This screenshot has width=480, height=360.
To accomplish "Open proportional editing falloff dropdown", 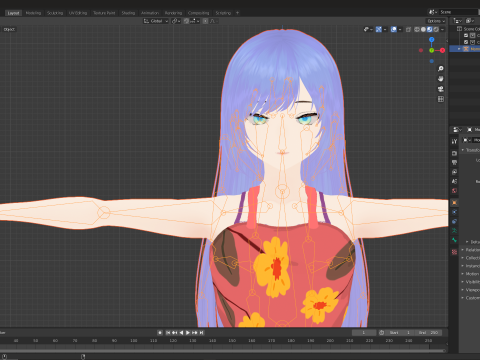I will point(214,21).
